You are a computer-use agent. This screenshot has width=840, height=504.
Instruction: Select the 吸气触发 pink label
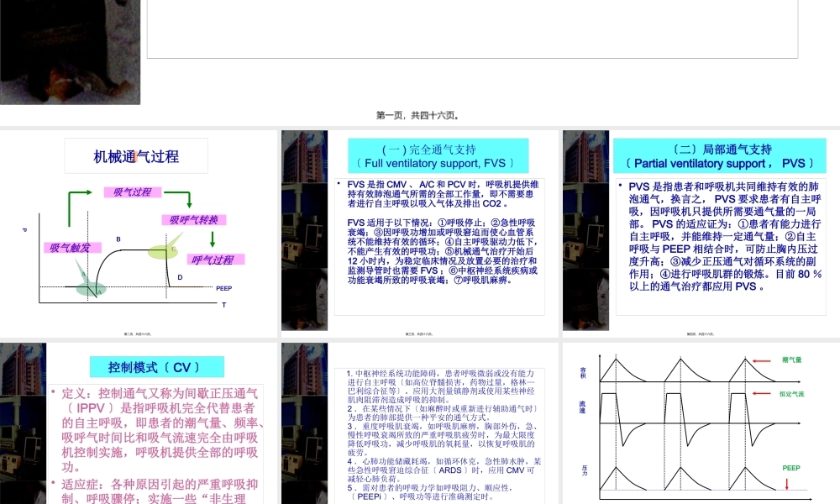pyautogui.click(x=71, y=248)
